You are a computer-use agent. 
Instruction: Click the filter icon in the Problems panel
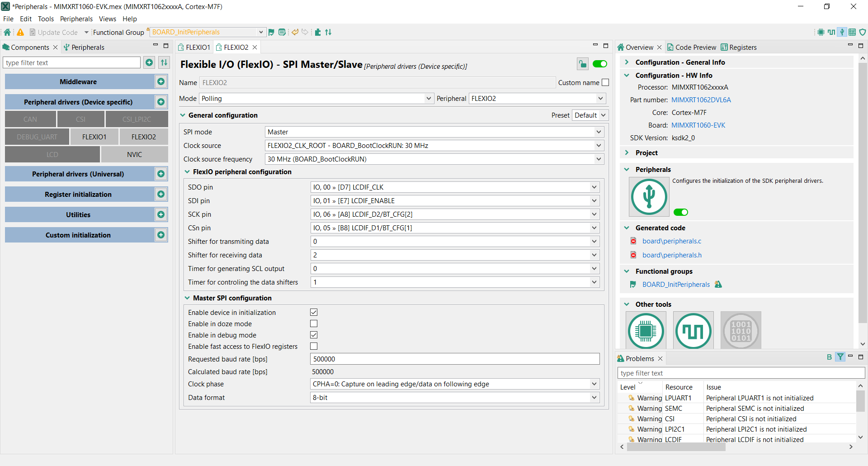coord(840,357)
